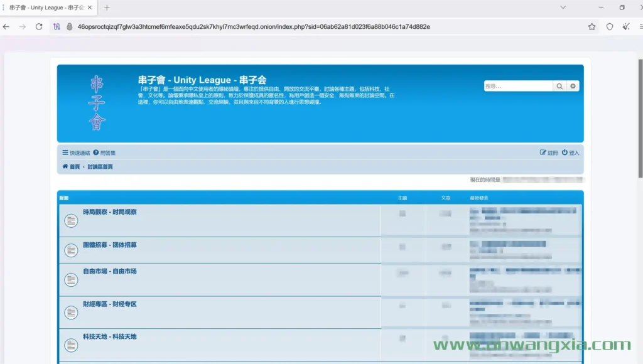Close the 串子會 - Unity League tab
The height and width of the screenshot is (364, 643).
coord(90,8)
